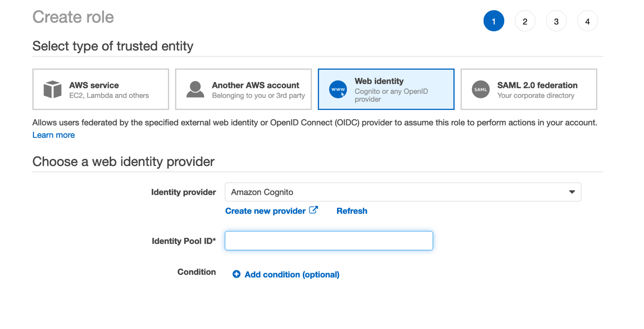Viewport: 644px width, 329px height.
Task: Open the Learn more link
Action: (x=53, y=135)
